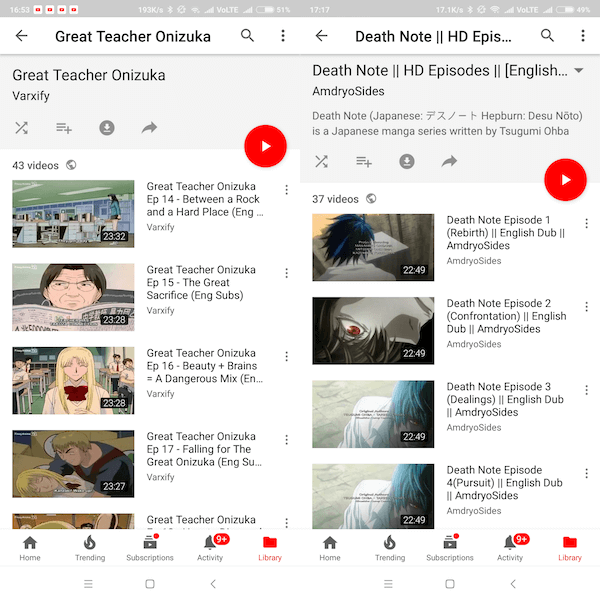Go back from Great Teacher Onizuka playlist

click(21, 36)
